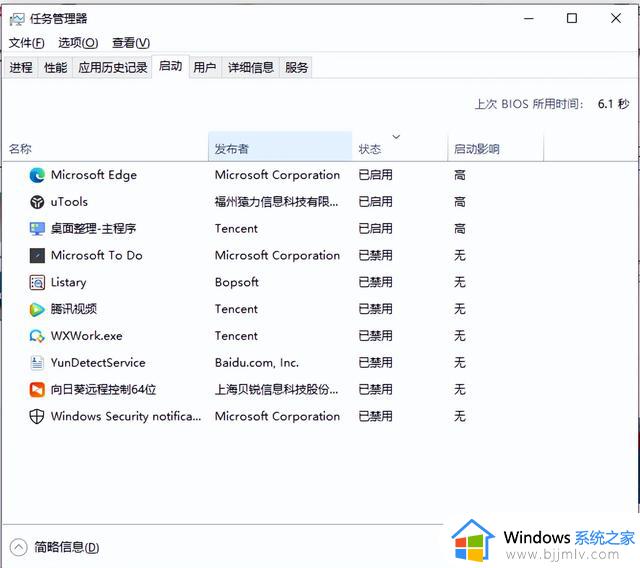Click the sort chevron above 状态 column
This screenshot has width=640, height=568.
click(396, 137)
